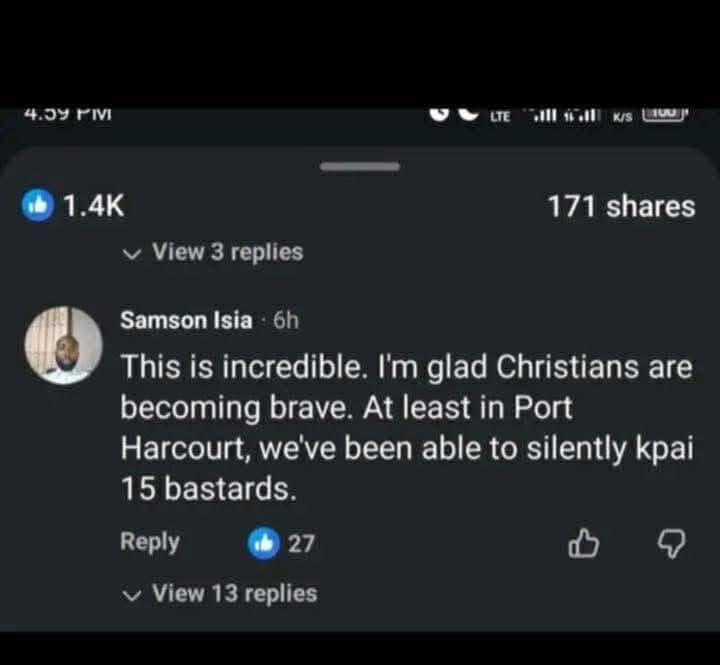View the 27 reactions on the comment

point(301,543)
